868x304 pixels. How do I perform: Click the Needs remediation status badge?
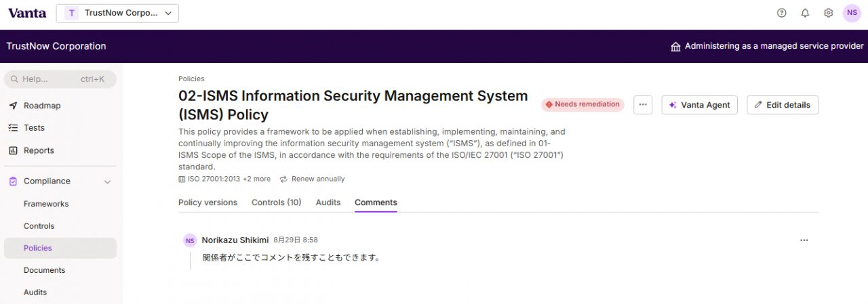pos(583,104)
